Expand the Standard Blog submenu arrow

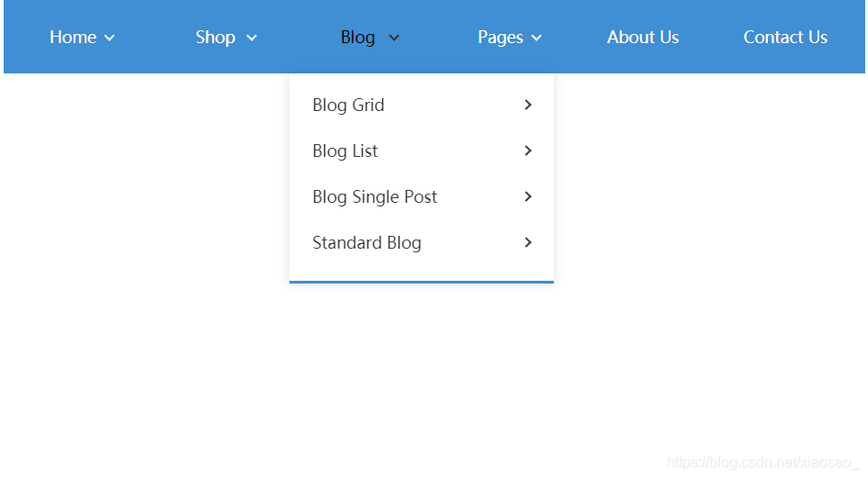528,243
